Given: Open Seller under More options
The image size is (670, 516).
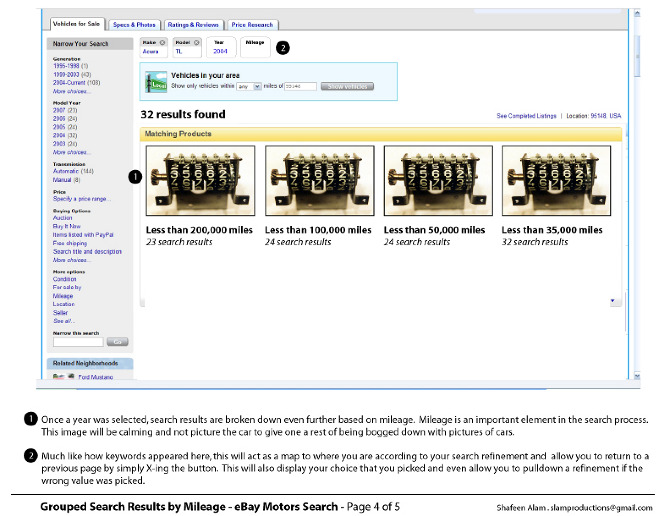Looking at the screenshot, I should tap(60, 313).
